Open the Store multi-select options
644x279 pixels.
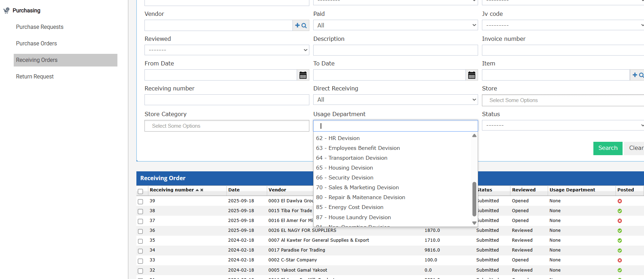click(563, 100)
